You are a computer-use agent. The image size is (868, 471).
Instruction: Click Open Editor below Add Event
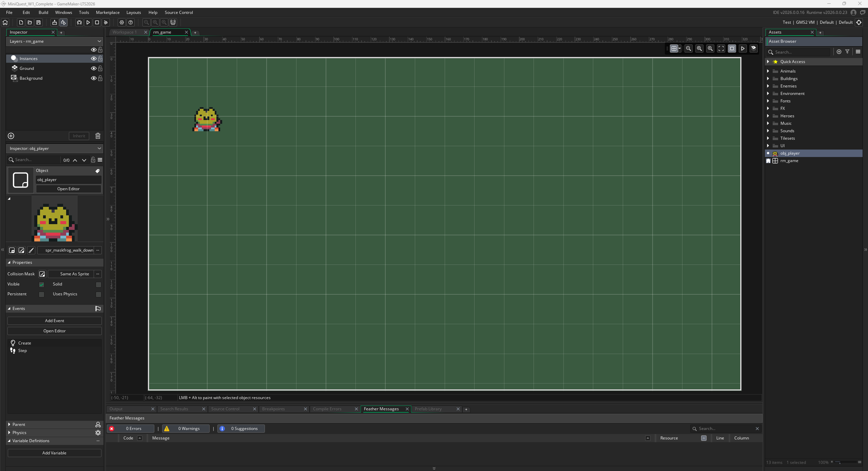pyautogui.click(x=55, y=331)
